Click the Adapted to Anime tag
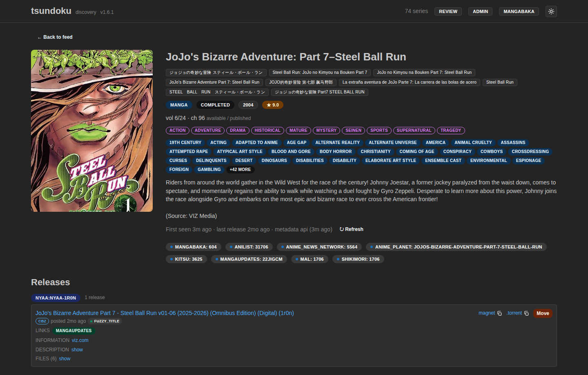 256,143
